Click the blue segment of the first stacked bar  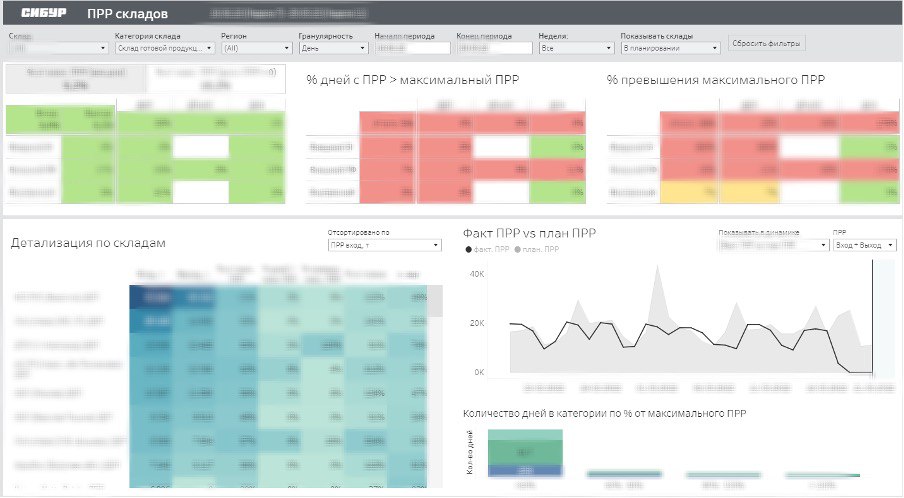(525, 470)
